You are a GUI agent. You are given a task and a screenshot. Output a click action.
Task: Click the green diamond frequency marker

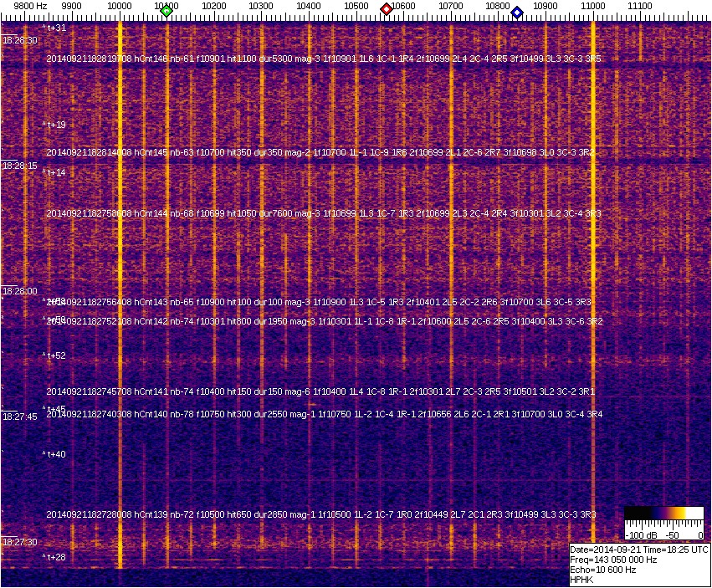166,11
